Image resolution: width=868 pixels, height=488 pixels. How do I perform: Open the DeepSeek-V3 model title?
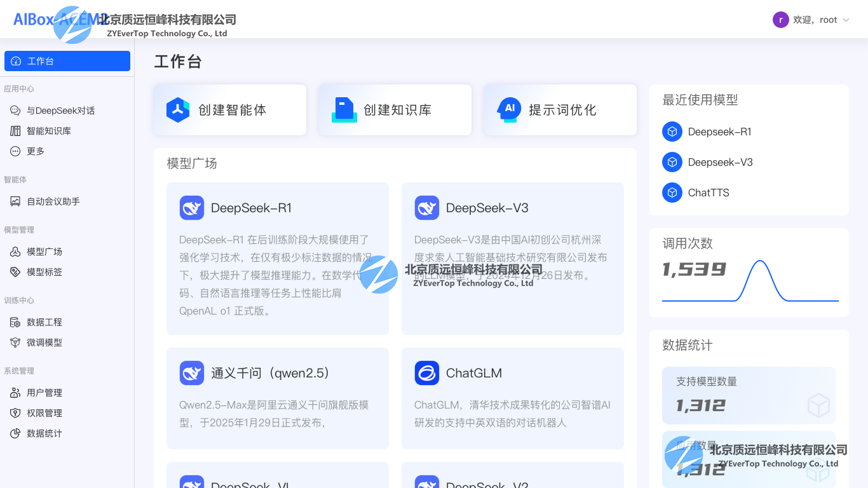487,208
